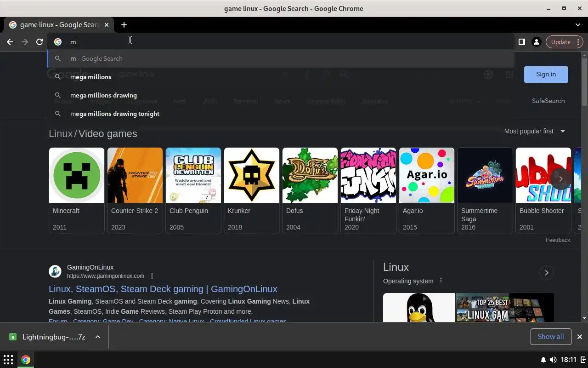588x368 pixels.
Task: Open 'Linux, SteamOS, Steam Deck gaming' result link
Action: (163, 289)
